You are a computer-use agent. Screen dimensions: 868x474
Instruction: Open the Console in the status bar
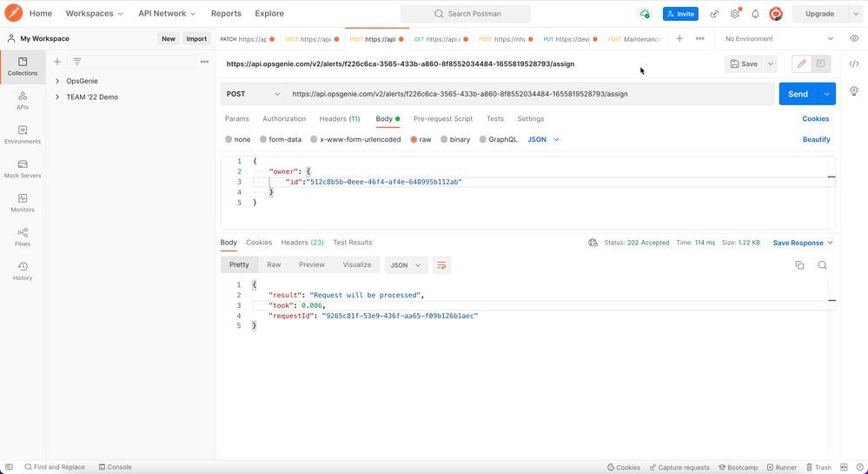pos(116,467)
